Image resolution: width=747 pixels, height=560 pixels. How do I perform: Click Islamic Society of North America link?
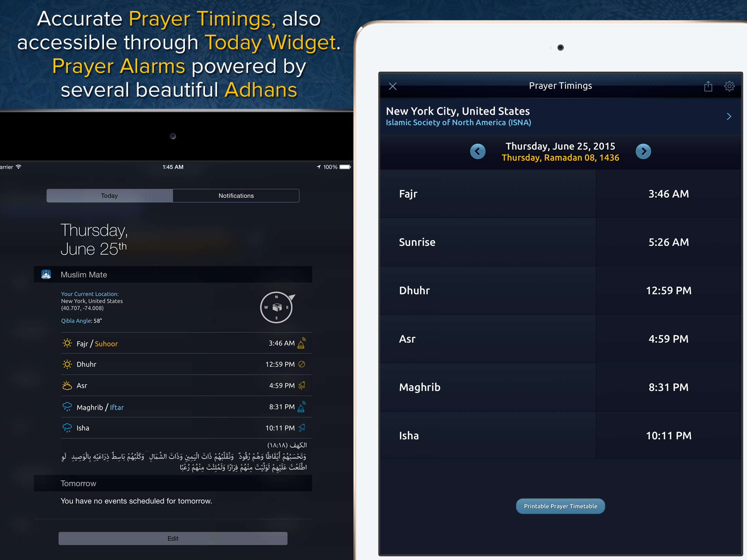(x=458, y=122)
